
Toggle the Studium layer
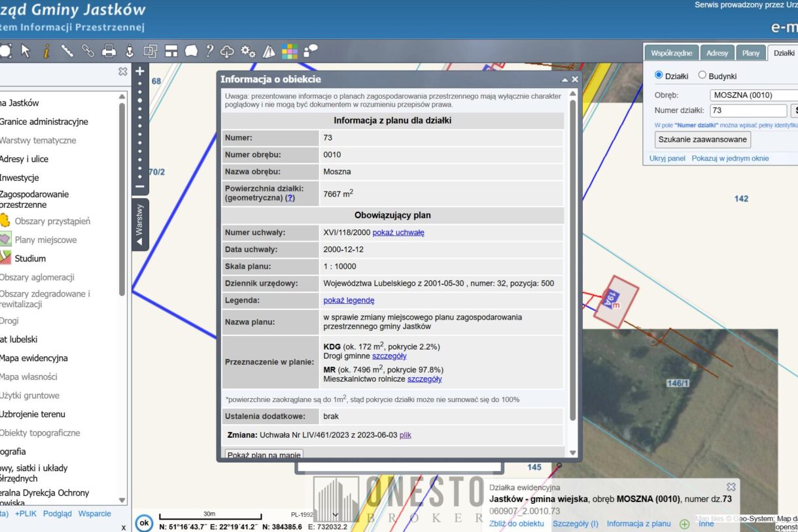click(x=30, y=258)
